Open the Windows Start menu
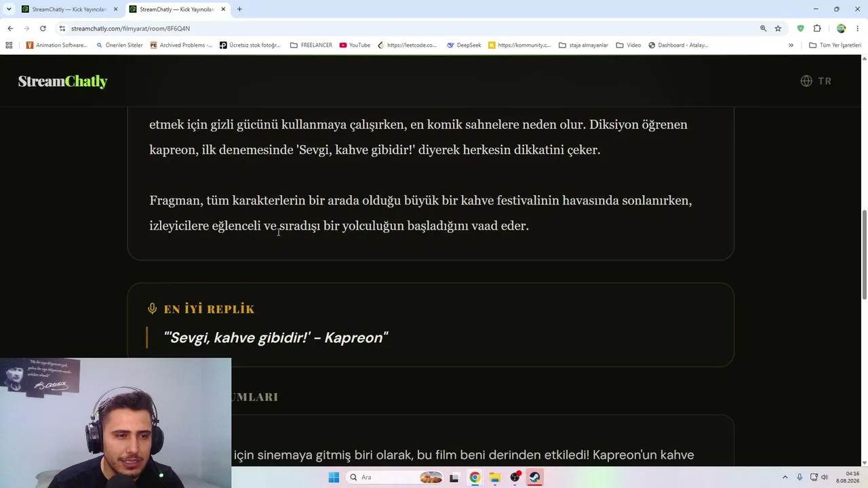868x488 pixels. click(334, 477)
